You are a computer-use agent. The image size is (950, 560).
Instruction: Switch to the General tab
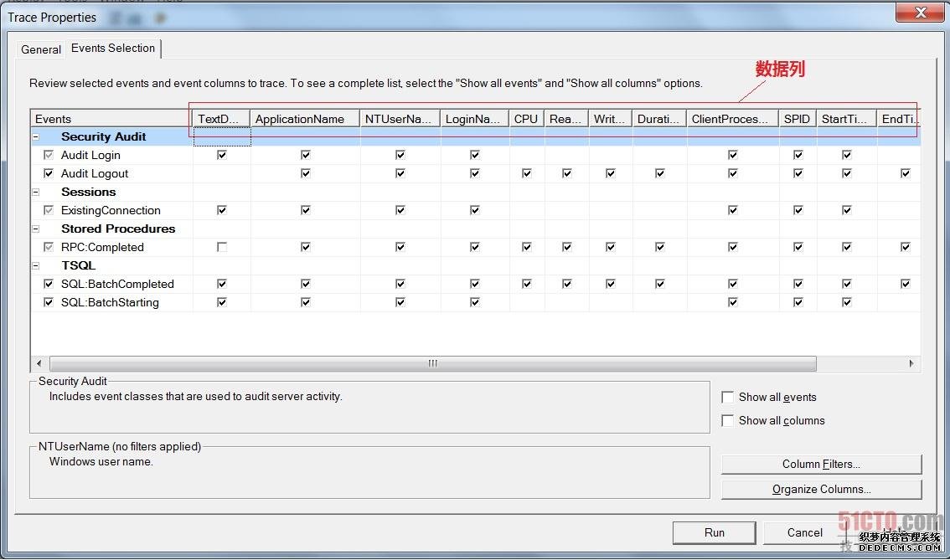[41, 49]
